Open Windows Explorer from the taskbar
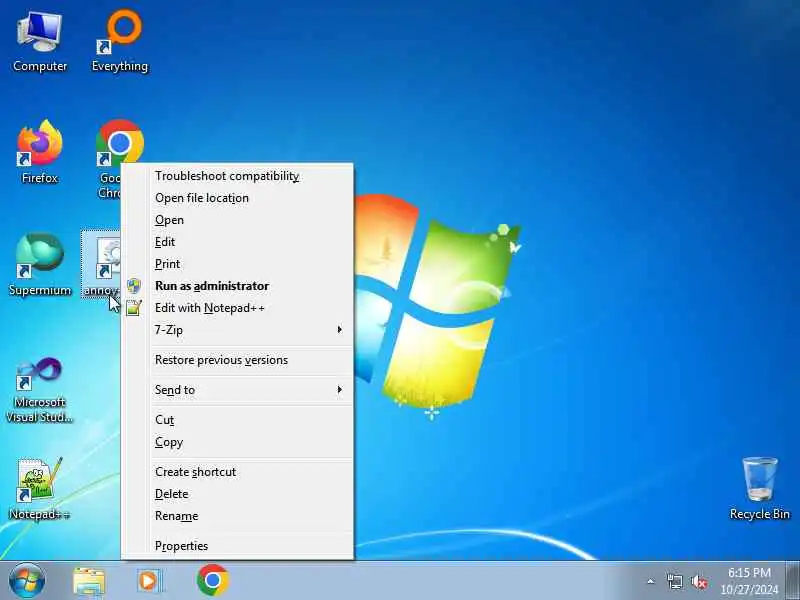Screen dimensions: 800x600 point(89,581)
